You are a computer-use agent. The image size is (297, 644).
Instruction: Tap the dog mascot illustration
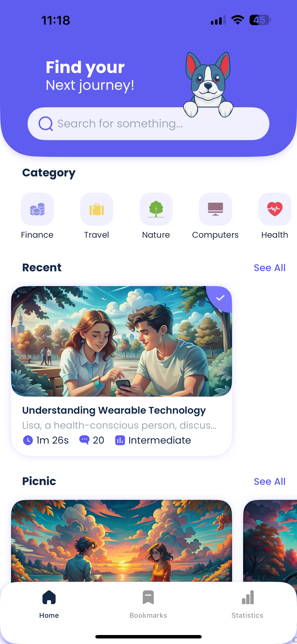[208, 85]
